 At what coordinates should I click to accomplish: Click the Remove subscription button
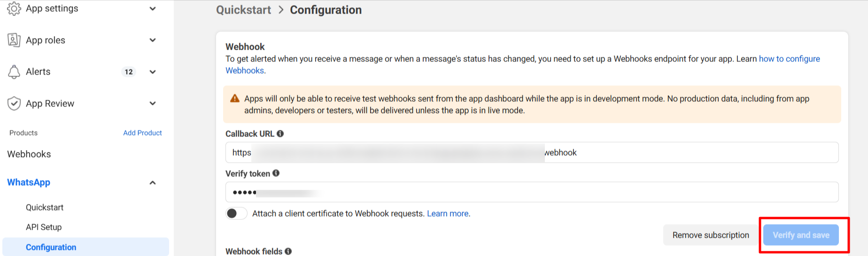coord(711,235)
